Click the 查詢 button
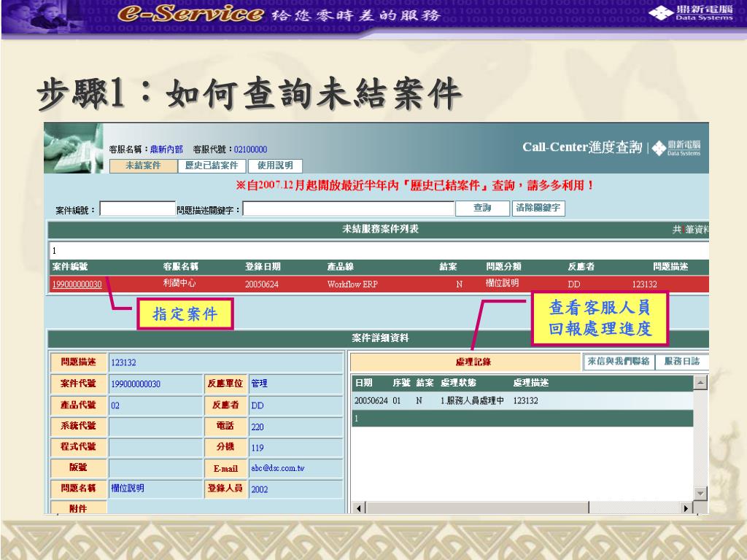Image resolution: width=747 pixels, height=560 pixels. pyautogui.click(x=482, y=208)
